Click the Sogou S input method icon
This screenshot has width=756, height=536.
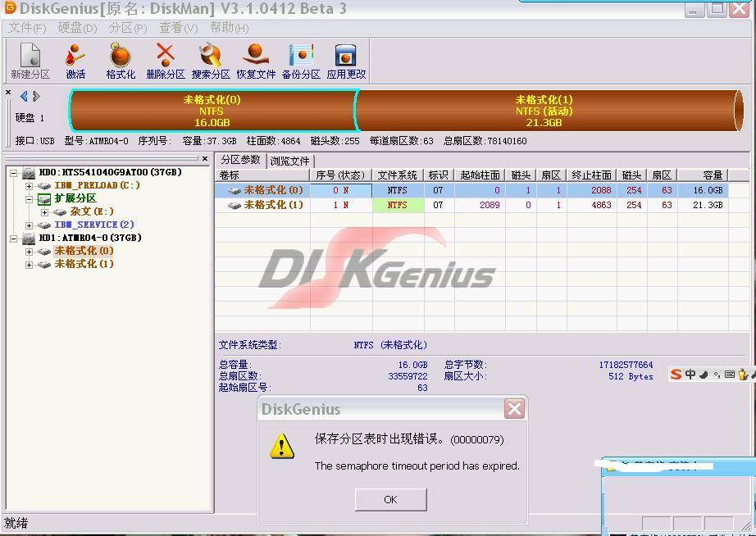click(676, 374)
